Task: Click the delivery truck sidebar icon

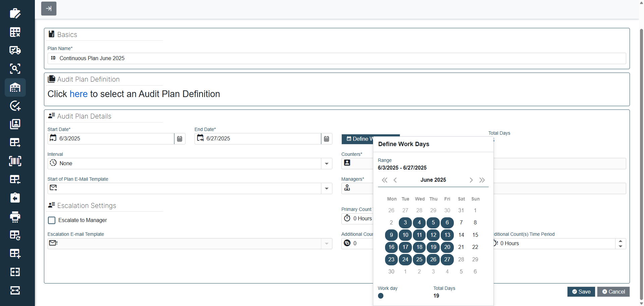Action: [15, 50]
